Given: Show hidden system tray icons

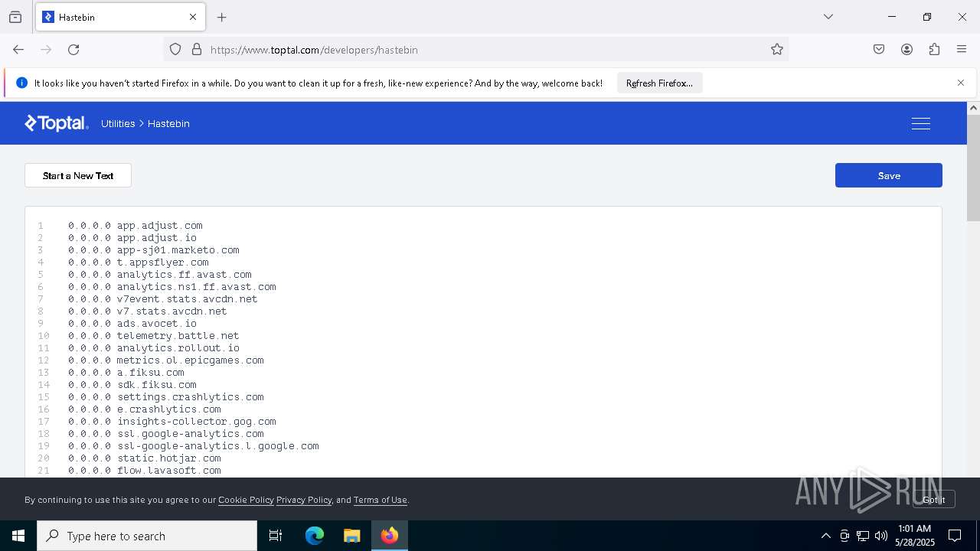Looking at the screenshot, I should pos(825,536).
